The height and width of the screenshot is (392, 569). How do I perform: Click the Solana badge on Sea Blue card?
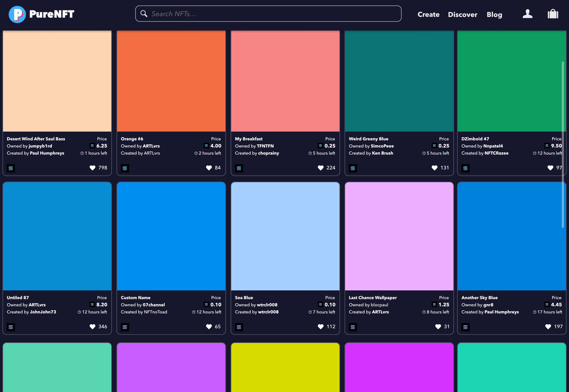click(x=239, y=327)
